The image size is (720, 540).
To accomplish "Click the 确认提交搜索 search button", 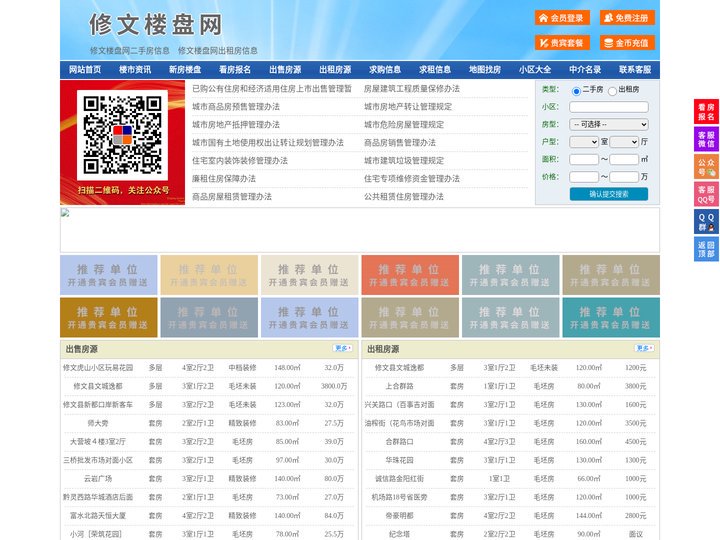I will 609,194.
